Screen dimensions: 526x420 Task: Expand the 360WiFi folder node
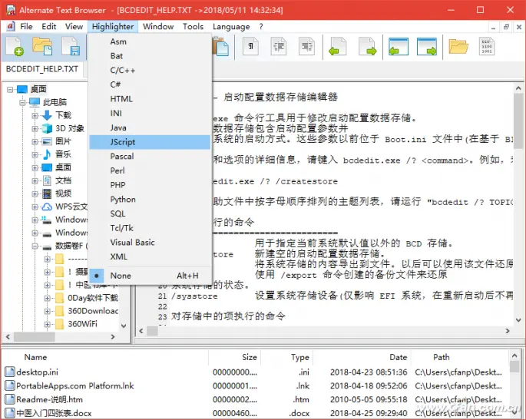47,324
